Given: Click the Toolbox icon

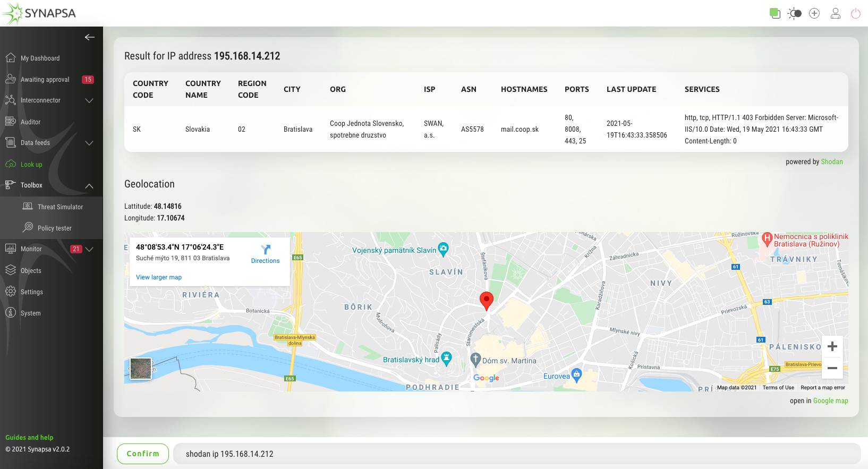Looking at the screenshot, I should point(10,185).
